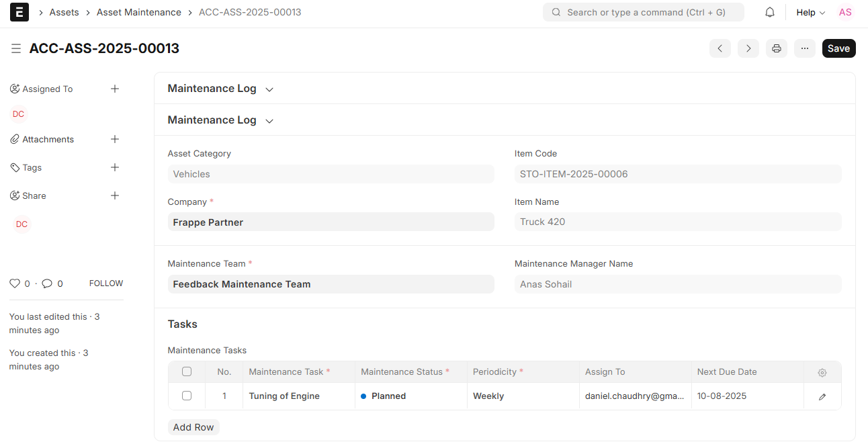Image resolution: width=868 pixels, height=446 pixels.
Task: Open the three-dots more actions menu
Action: 805,48
